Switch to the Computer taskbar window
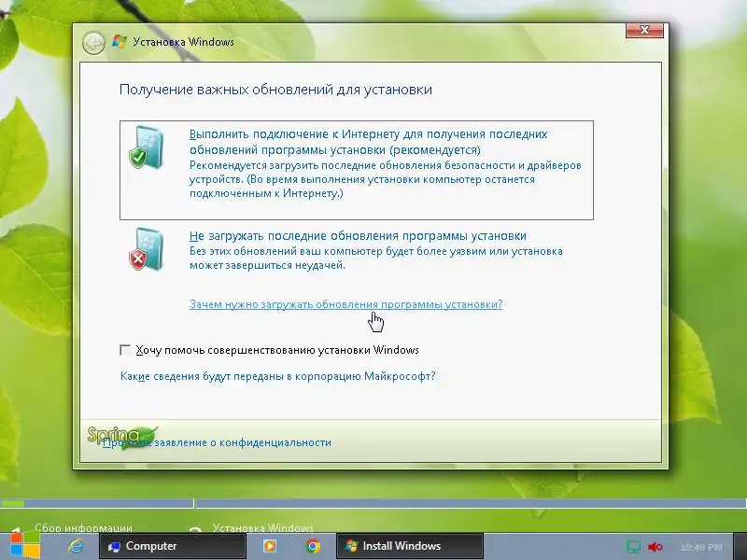The image size is (747, 560). coord(173,546)
